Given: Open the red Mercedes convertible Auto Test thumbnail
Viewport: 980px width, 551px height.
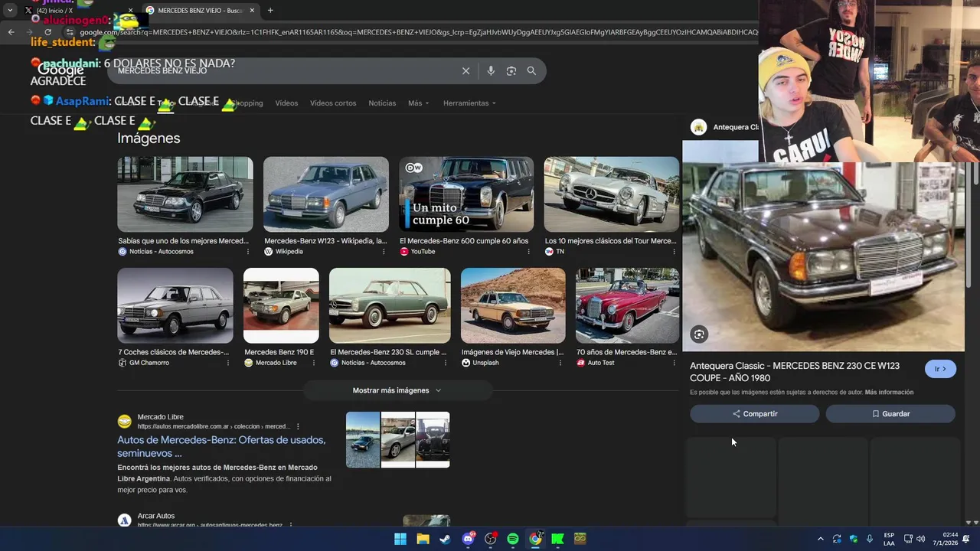Looking at the screenshot, I should pyautogui.click(x=627, y=305).
